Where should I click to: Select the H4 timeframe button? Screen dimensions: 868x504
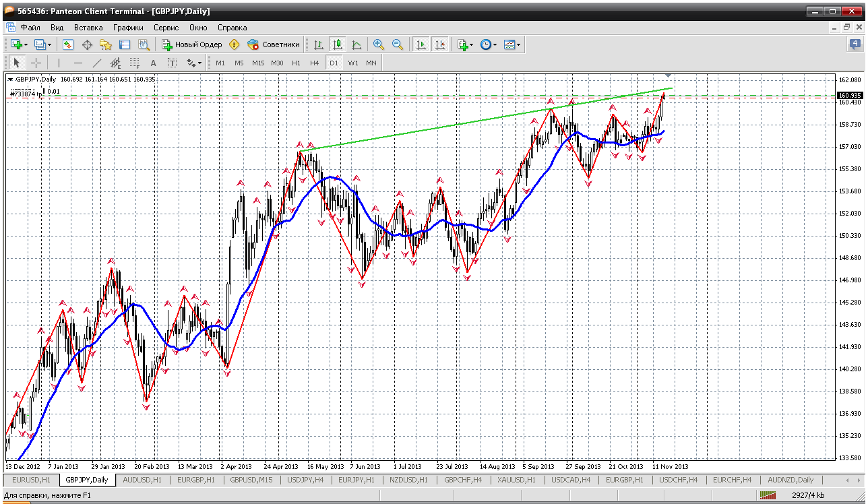click(315, 63)
